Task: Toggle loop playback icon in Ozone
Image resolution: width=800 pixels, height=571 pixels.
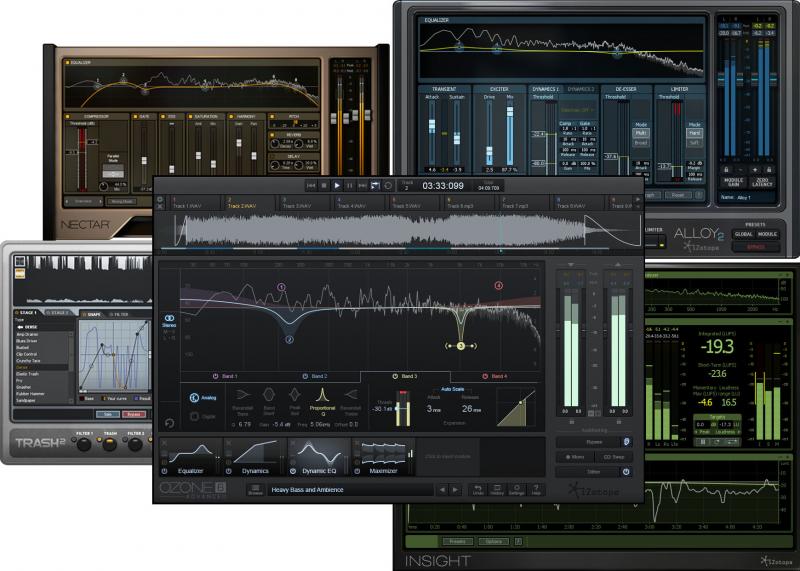Action: pos(375,186)
